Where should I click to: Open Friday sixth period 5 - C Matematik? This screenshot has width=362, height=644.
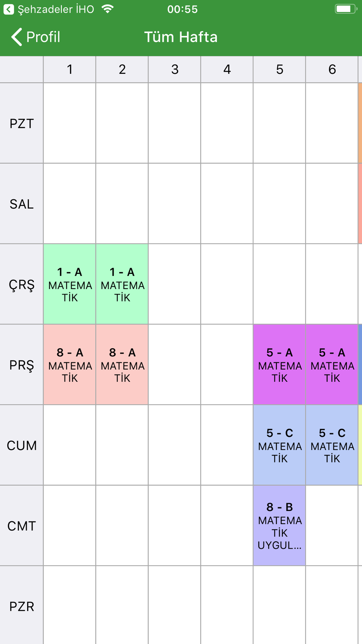[x=332, y=445]
